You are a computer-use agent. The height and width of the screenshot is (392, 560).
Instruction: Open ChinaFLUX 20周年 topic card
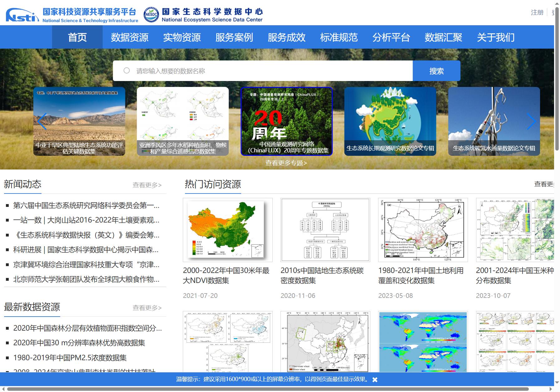coord(286,121)
